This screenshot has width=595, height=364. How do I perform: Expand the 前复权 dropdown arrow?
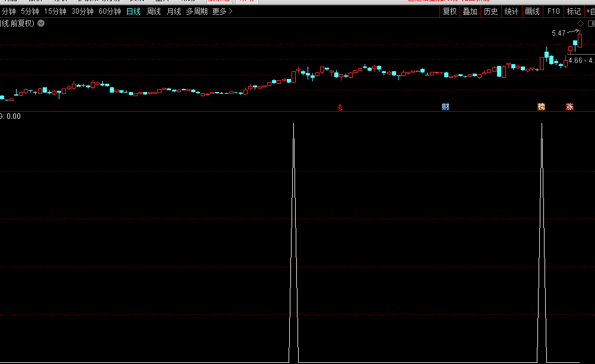41,23
